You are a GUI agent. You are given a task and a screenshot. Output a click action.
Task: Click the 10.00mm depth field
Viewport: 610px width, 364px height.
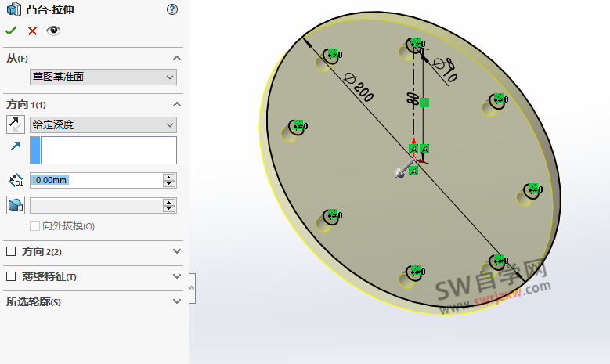(x=96, y=180)
